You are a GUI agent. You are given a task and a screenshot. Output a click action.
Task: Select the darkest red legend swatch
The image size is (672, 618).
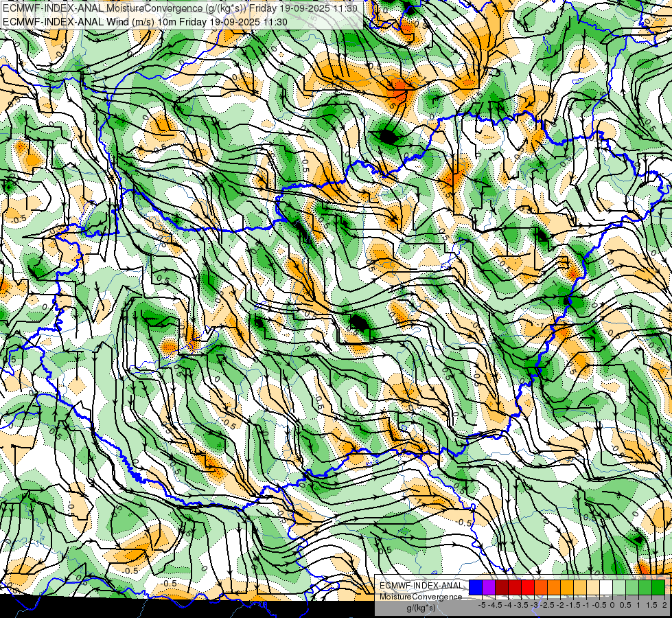click(502, 587)
